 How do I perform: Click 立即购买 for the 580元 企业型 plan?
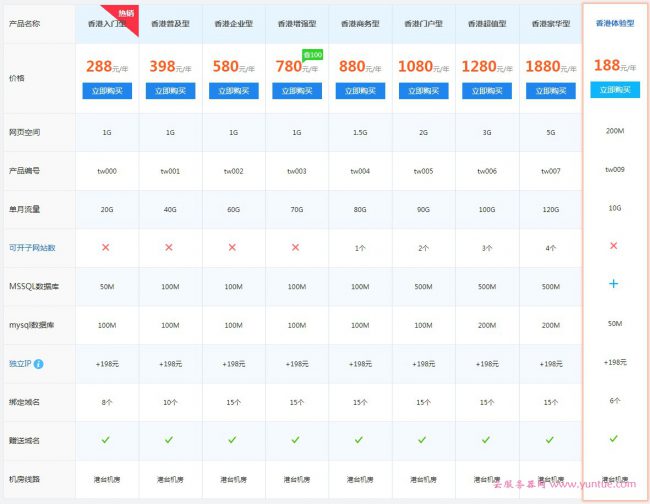[x=233, y=90]
